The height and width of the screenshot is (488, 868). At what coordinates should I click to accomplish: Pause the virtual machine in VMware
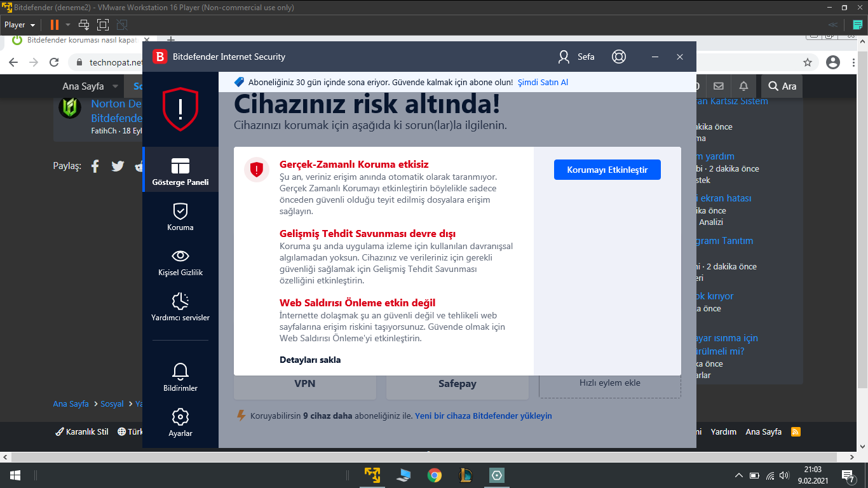coord(55,25)
